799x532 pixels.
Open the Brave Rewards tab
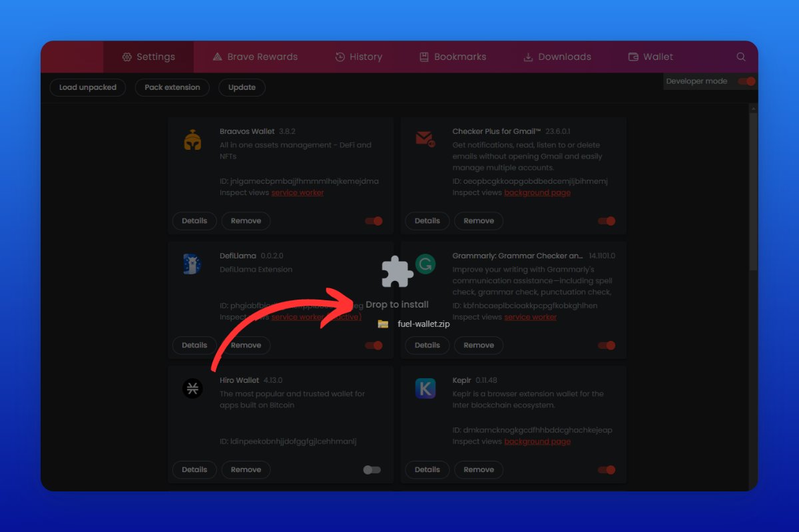(255, 57)
